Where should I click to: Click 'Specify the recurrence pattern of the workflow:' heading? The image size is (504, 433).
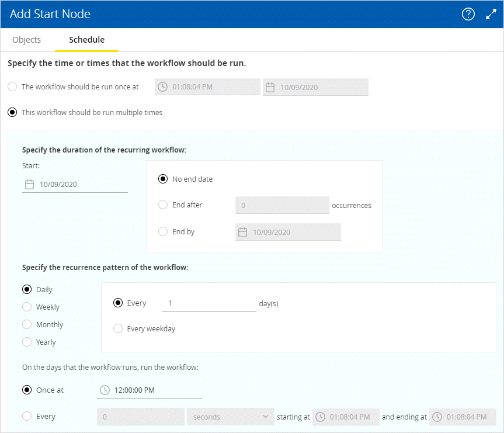pos(105,267)
